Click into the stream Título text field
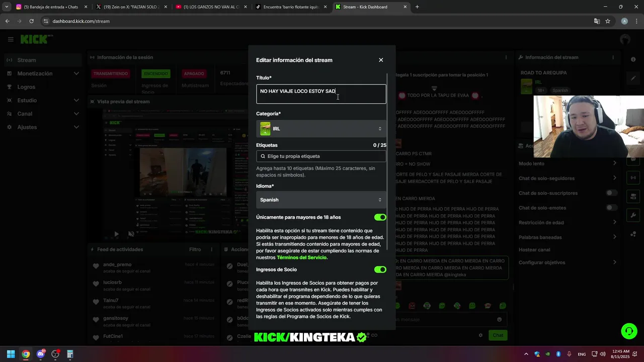 [321, 94]
